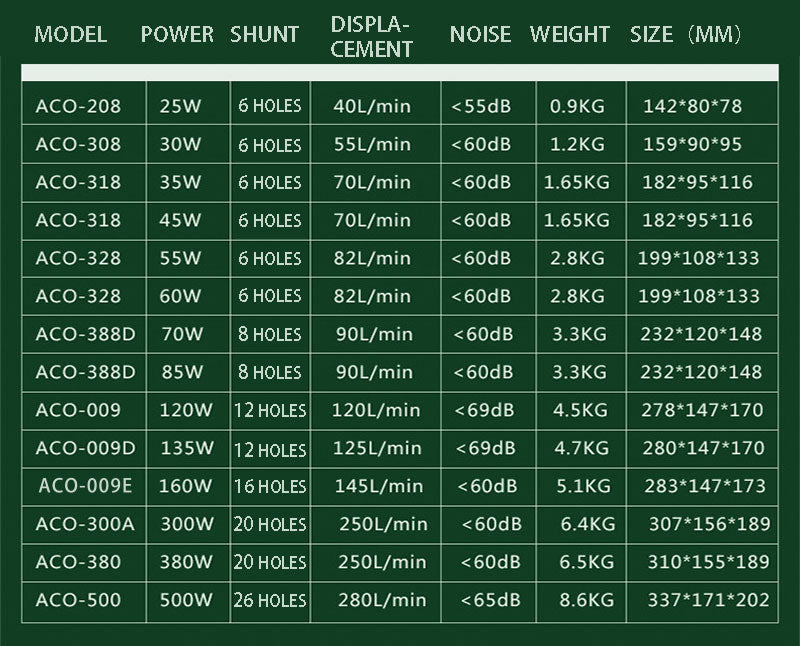
Task: Click the 16 HOLES shunt cell
Action: coord(270,486)
